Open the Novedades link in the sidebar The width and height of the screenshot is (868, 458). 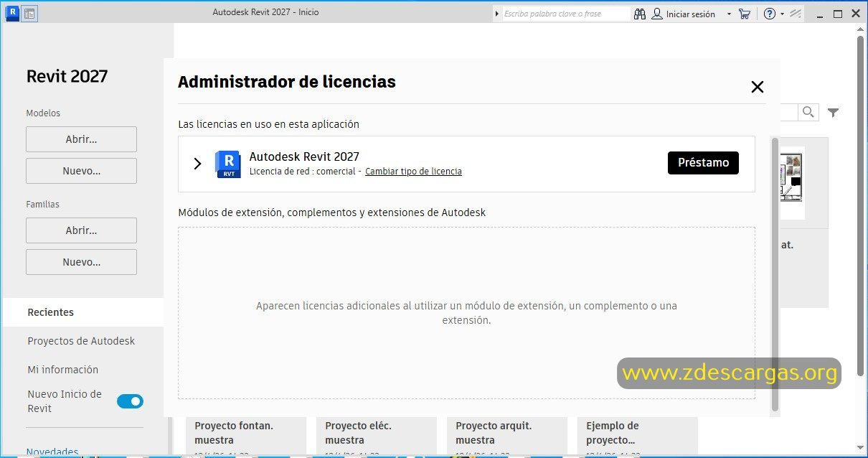click(x=52, y=452)
